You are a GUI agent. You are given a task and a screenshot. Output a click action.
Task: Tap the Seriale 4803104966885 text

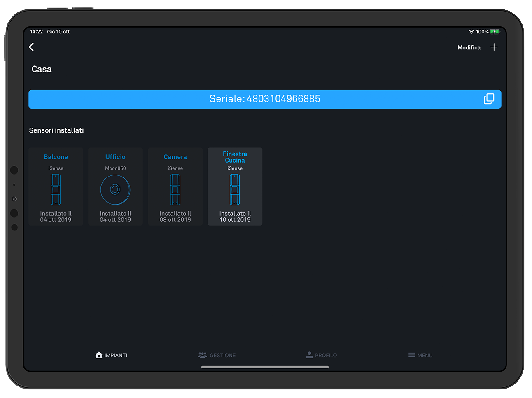pyautogui.click(x=265, y=99)
